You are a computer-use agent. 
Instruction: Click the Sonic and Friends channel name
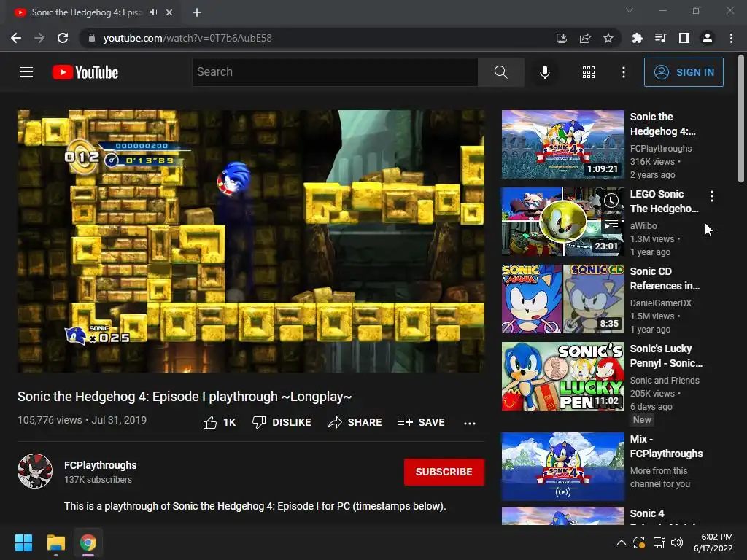coord(665,380)
